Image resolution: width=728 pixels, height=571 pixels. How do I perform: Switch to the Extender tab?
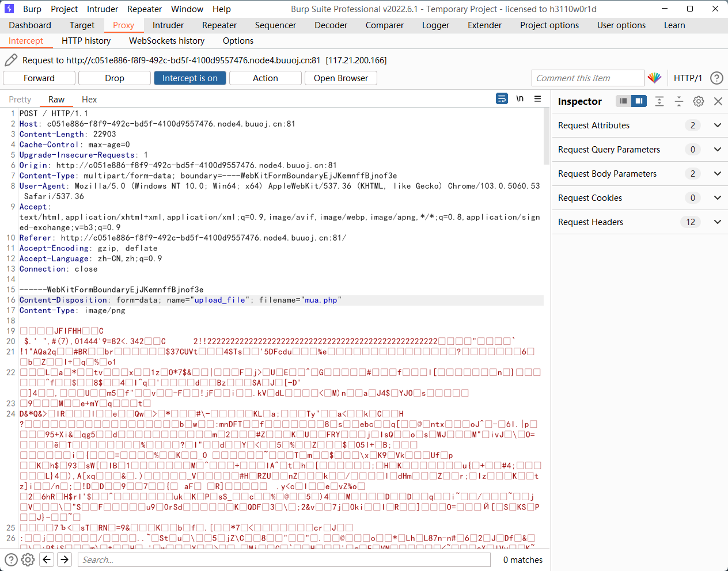pos(485,25)
